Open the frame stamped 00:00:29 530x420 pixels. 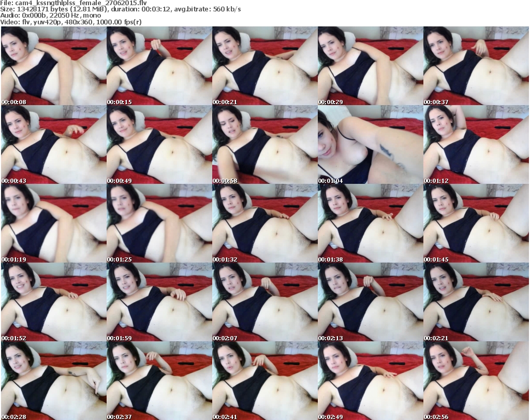371,66
